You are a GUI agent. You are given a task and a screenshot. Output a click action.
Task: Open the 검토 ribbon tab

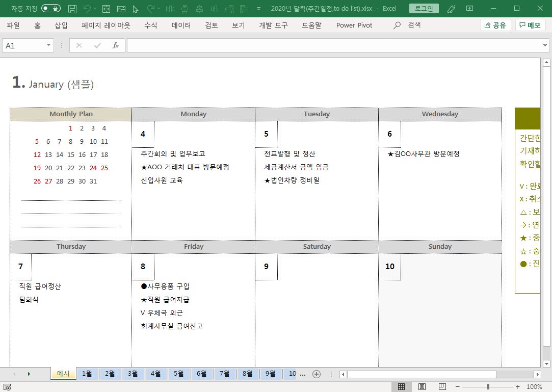[x=212, y=25]
